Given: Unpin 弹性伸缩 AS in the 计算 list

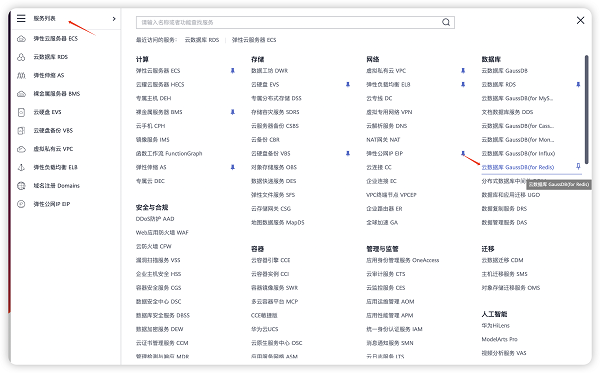Looking at the screenshot, I should [x=233, y=167].
